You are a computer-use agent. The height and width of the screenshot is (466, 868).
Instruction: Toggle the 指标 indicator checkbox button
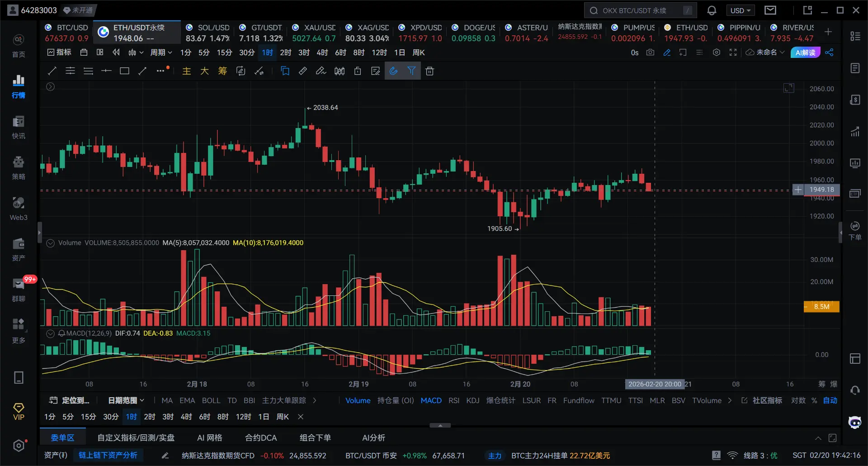(x=59, y=52)
